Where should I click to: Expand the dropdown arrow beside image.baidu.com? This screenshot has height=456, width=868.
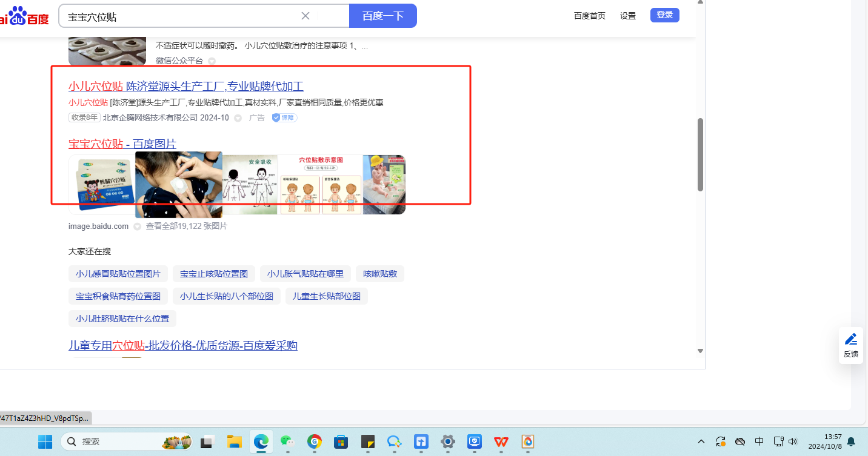(137, 226)
